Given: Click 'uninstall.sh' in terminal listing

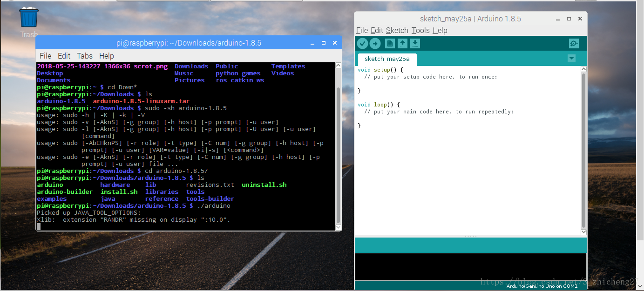Looking at the screenshot, I should [264, 185].
